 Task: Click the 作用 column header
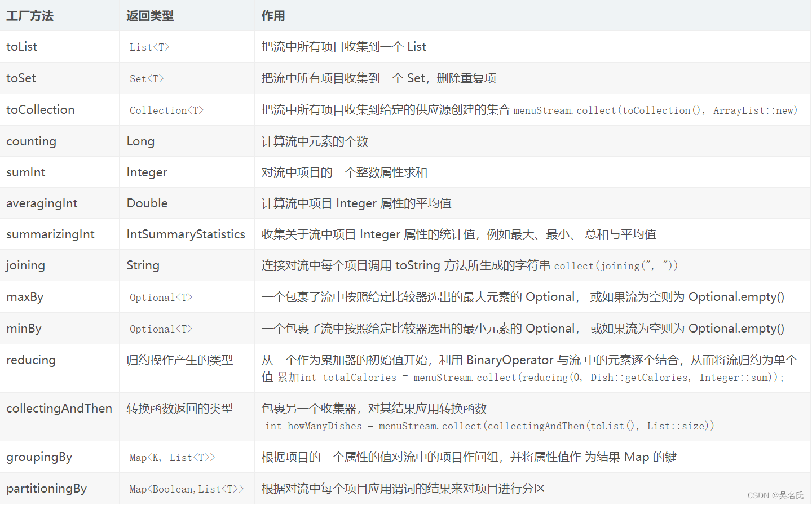[x=273, y=16]
